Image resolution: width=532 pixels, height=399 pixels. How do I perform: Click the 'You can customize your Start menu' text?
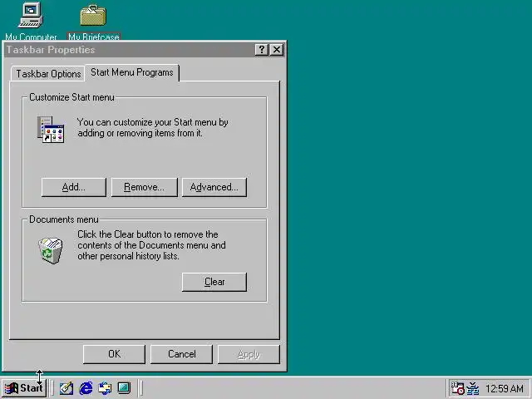pos(152,127)
